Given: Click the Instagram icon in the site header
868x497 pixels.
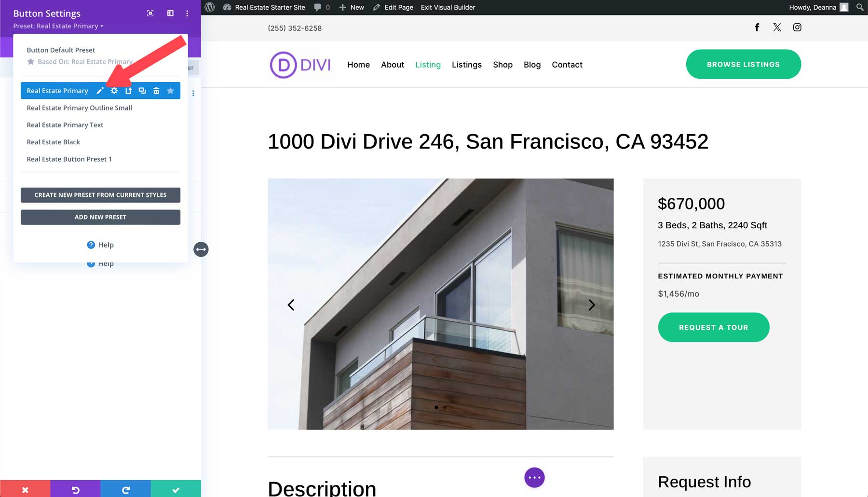Looking at the screenshot, I should (x=797, y=28).
